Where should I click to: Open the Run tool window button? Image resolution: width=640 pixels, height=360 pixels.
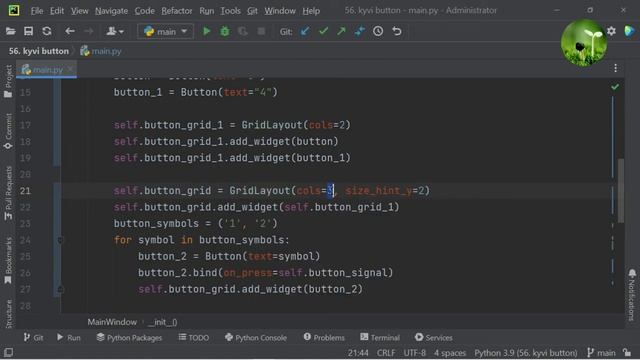69,338
